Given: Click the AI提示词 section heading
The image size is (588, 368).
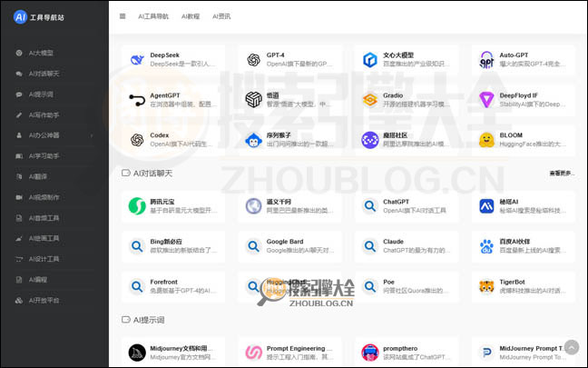Looking at the screenshot, I should (x=149, y=320).
